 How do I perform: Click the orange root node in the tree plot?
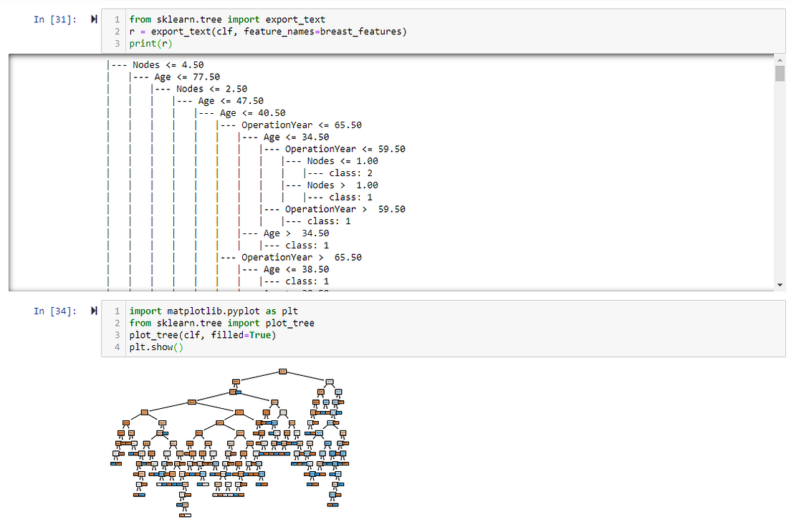284,371
